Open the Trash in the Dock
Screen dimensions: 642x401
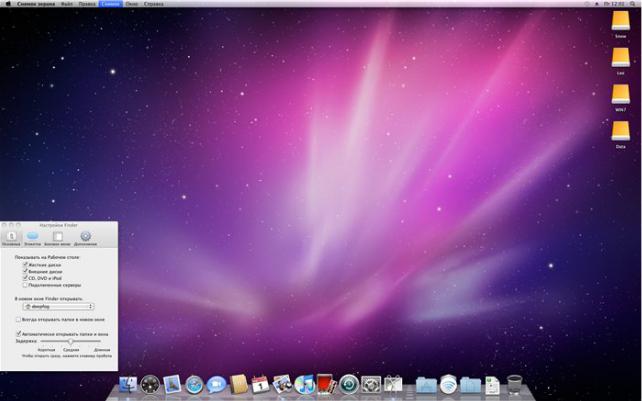[514, 385]
